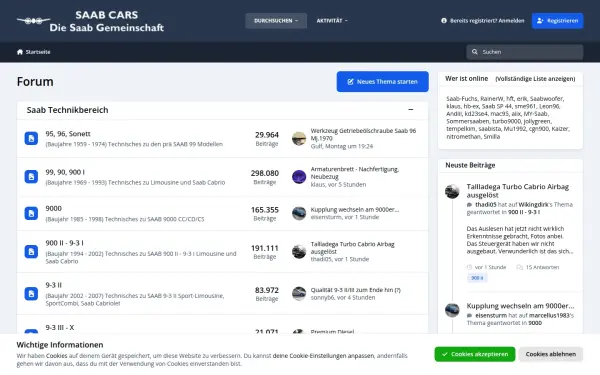Screen dimensions: 600x375
Task: Open Golf's avatar in 95, 96 row
Action: tap(299, 138)
